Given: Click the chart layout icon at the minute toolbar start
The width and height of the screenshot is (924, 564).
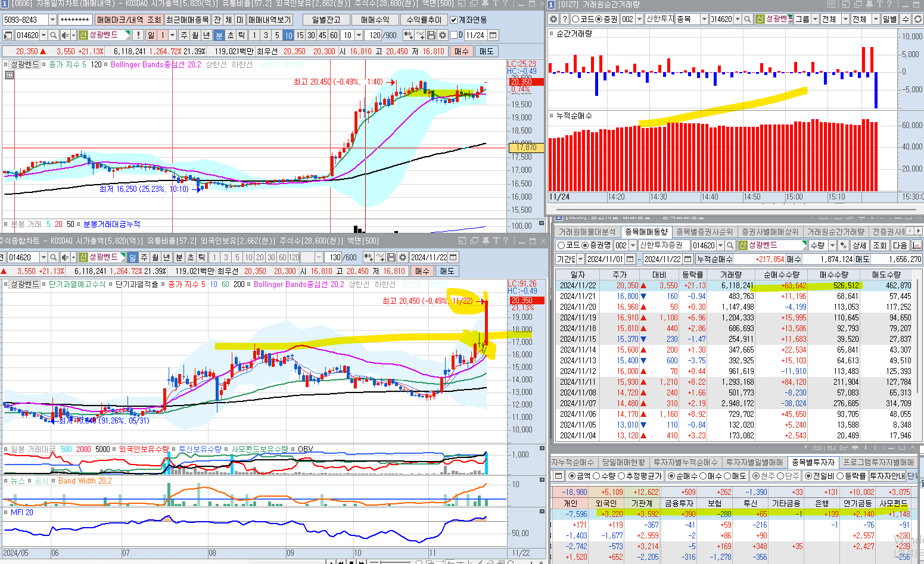Looking at the screenshot, I should 8,35.
